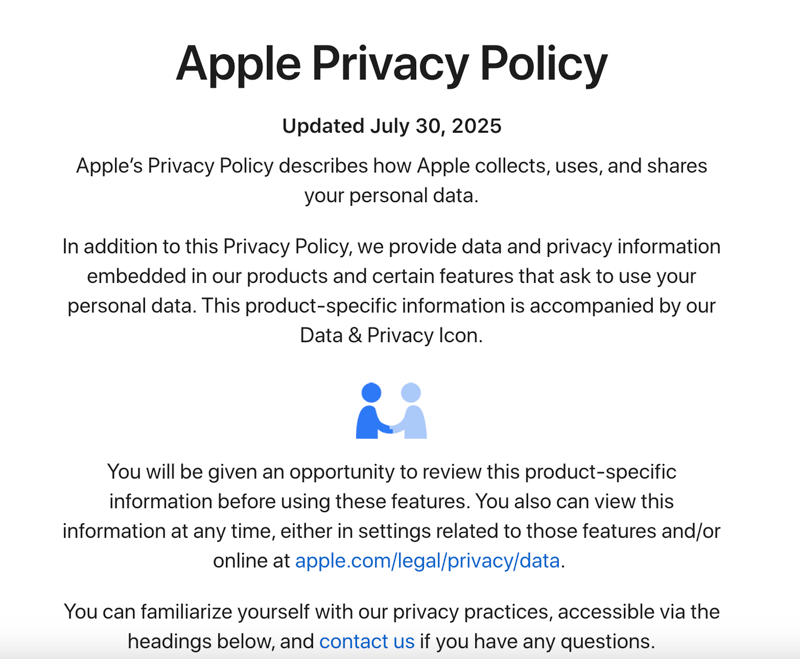
Task: Click the paragraph beginning "In addition to this"
Action: [x=391, y=290]
